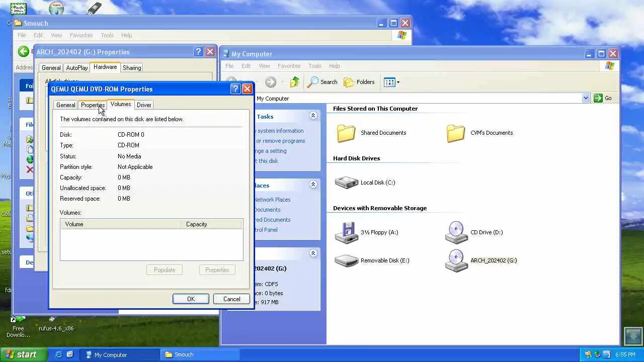Select the Removable Disk (E:) icon
Viewport: 644px width, 362px height.
(x=347, y=260)
